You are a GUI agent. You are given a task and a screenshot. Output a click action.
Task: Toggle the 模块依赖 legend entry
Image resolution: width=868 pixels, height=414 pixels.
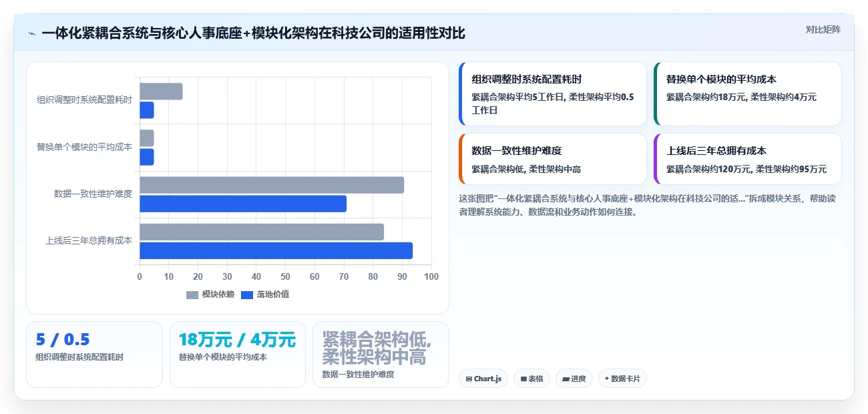point(210,294)
